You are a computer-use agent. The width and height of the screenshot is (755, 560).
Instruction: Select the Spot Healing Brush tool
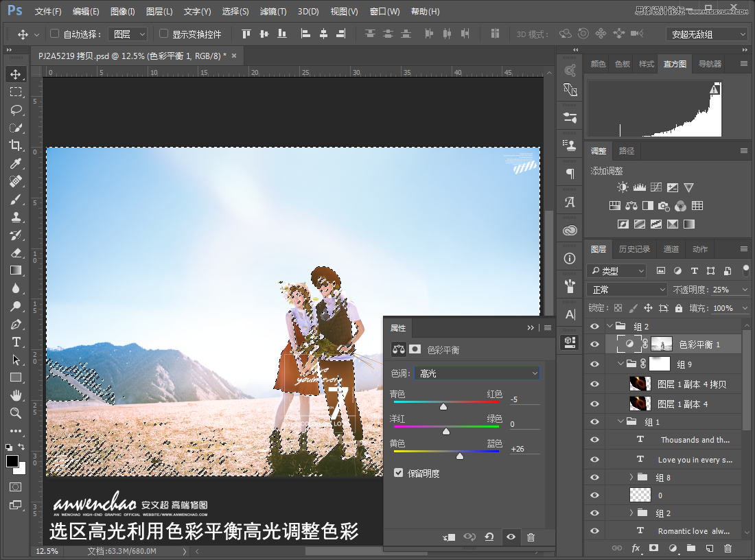(x=15, y=182)
